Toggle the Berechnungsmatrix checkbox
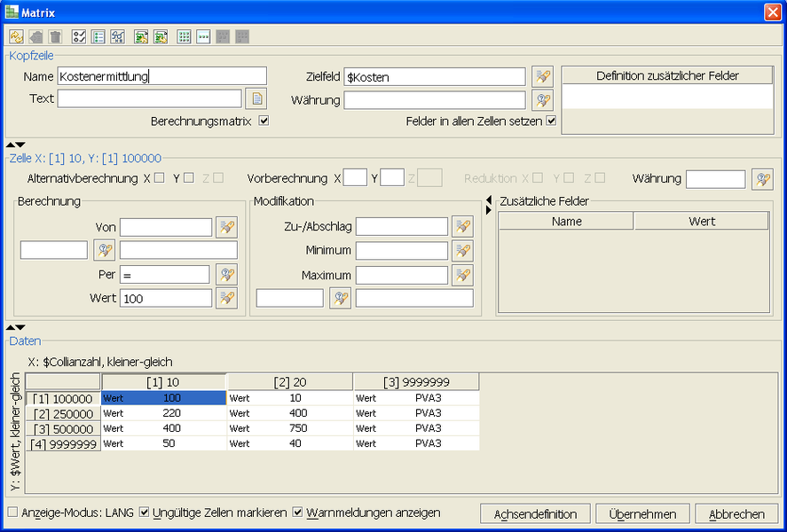The width and height of the screenshot is (787, 532). (x=264, y=121)
